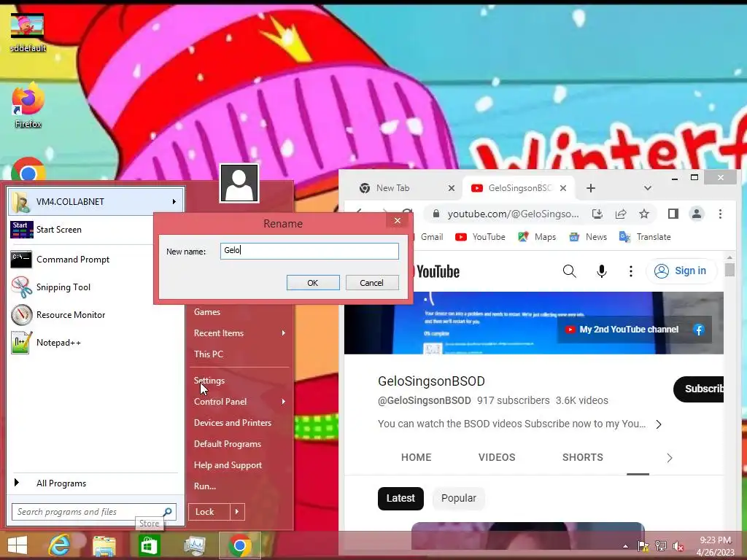Open Help and Support
747x560 pixels.
pyautogui.click(x=228, y=464)
